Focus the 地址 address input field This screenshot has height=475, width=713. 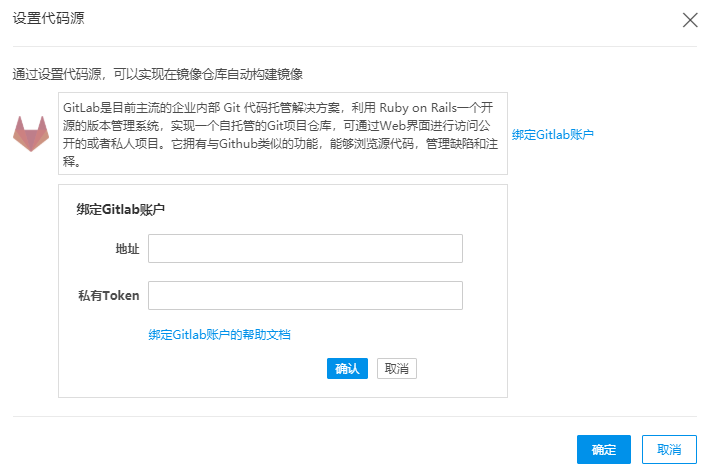tap(305, 249)
